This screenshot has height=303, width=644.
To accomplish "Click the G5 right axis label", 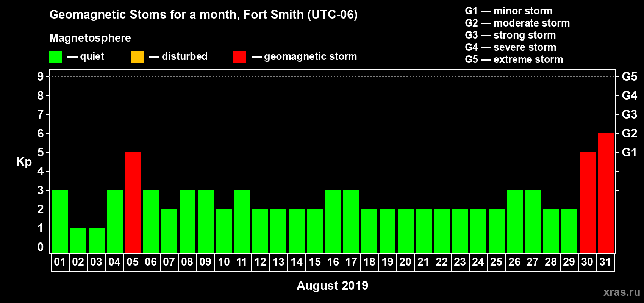I will [x=630, y=77].
